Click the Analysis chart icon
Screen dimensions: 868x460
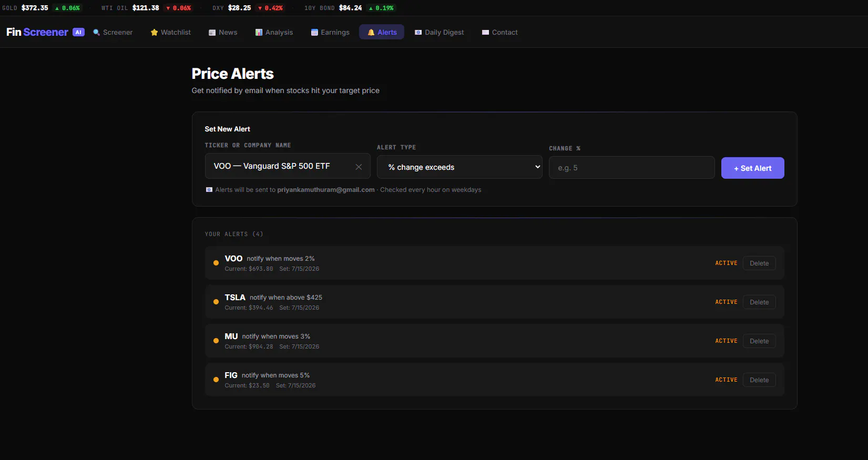coord(259,33)
